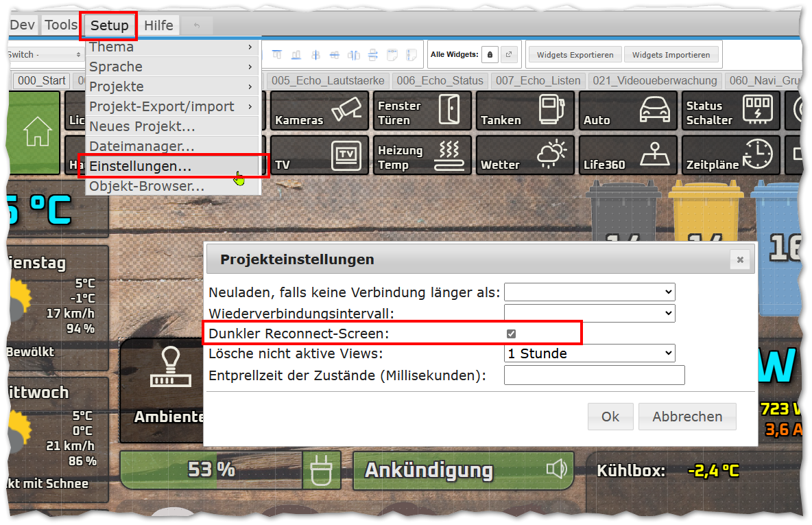812x525 pixels.
Task: Switch to the 005_Echo_Lautstaerke view tab
Action: pos(328,81)
